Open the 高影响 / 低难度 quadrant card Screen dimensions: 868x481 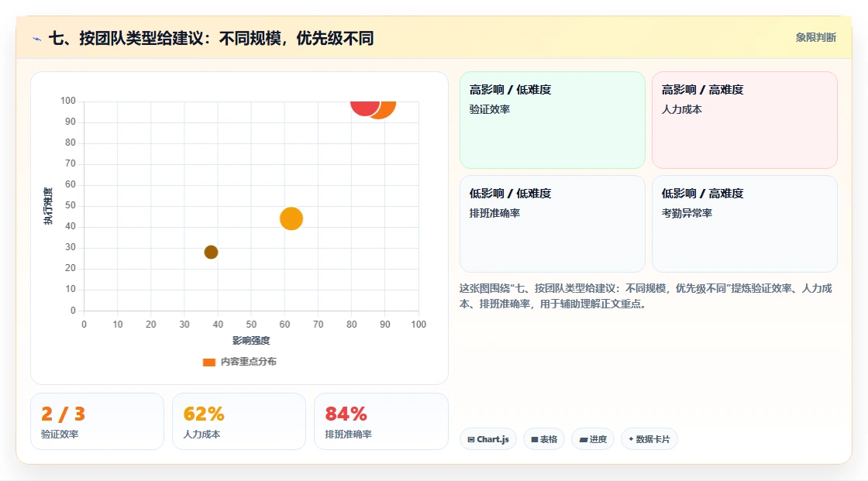[x=552, y=119]
